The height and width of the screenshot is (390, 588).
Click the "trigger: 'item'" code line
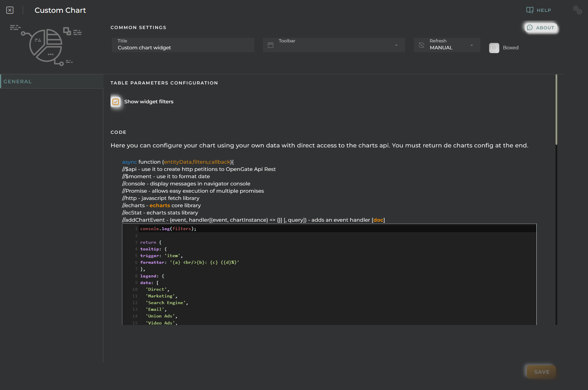161,256
